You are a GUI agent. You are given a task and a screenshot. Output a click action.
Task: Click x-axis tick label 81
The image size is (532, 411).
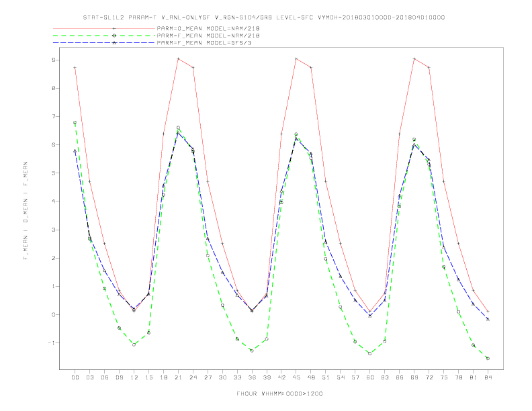pos(474,377)
